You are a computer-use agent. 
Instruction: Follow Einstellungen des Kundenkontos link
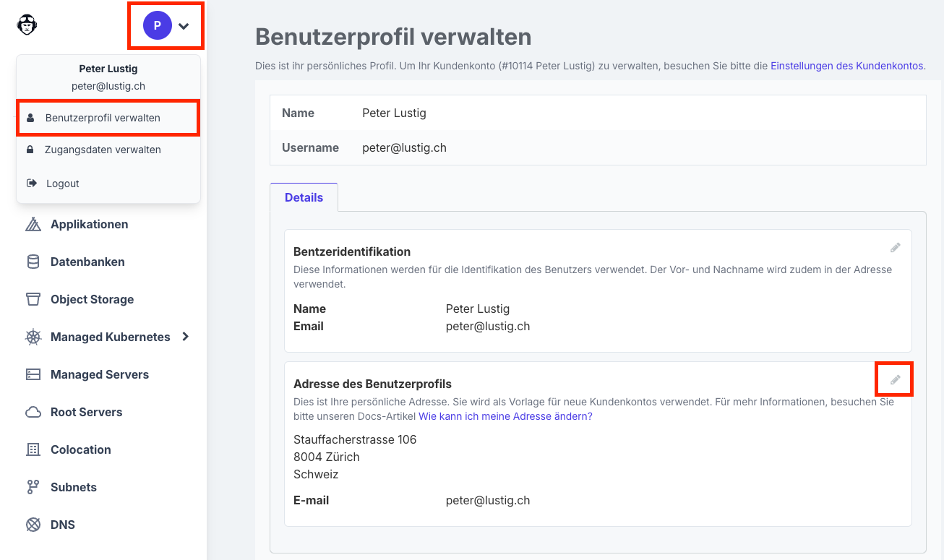847,66
